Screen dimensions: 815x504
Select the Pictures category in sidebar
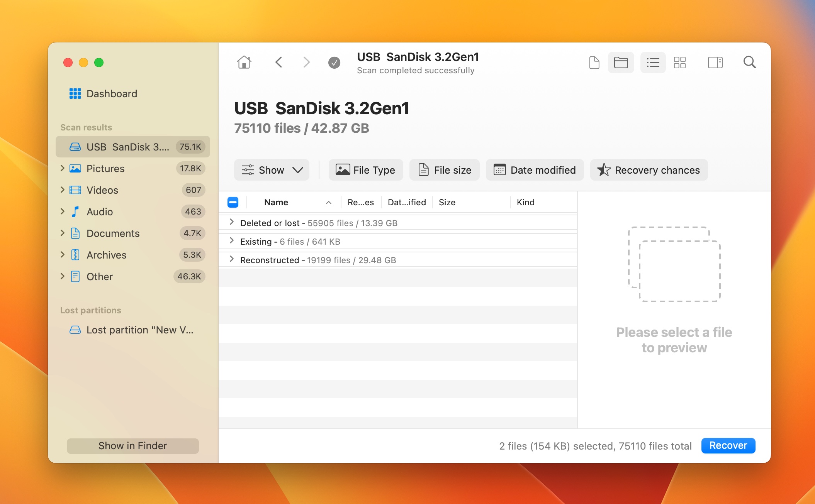coord(105,168)
